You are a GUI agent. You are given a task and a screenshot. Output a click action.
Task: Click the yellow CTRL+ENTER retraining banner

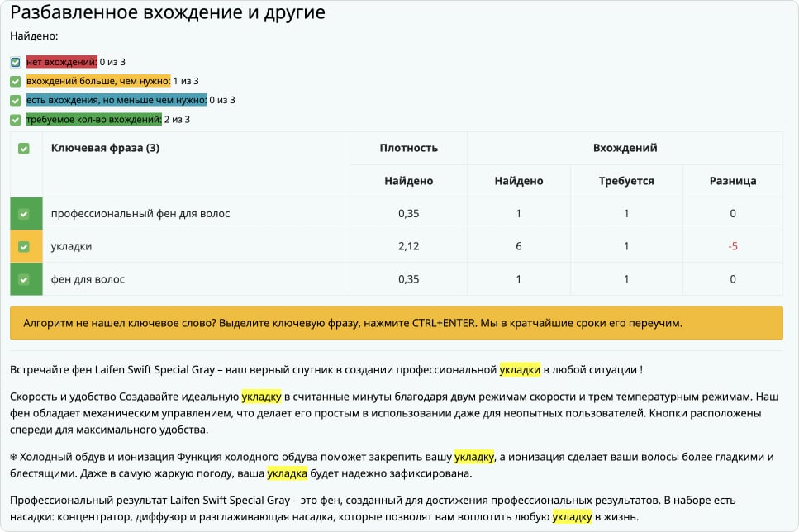(395, 322)
